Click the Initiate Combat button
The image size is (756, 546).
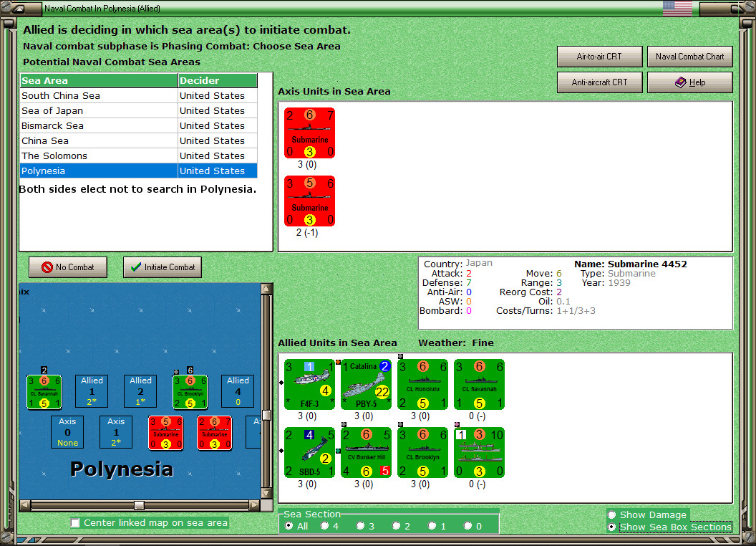pos(163,267)
